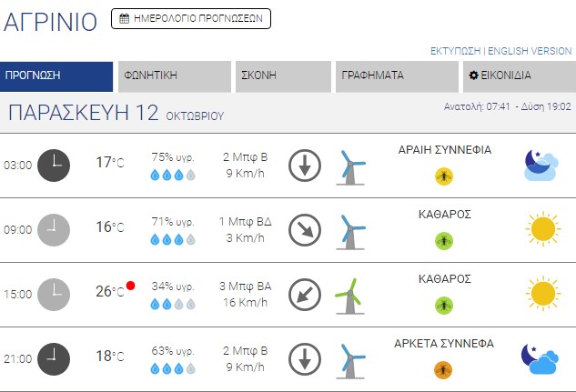
Task: Click the 09:00 sunny weather icon
Action: pyautogui.click(x=542, y=229)
